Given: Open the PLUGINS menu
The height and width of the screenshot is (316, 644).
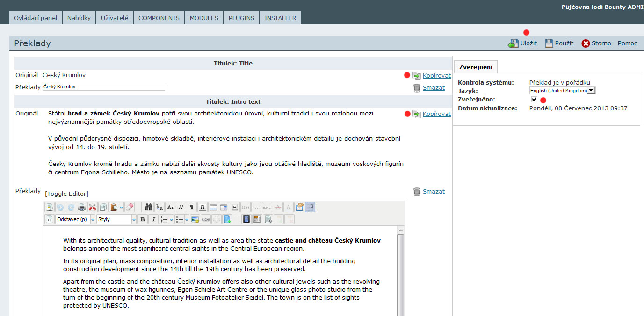Looking at the screenshot, I should point(241,18).
